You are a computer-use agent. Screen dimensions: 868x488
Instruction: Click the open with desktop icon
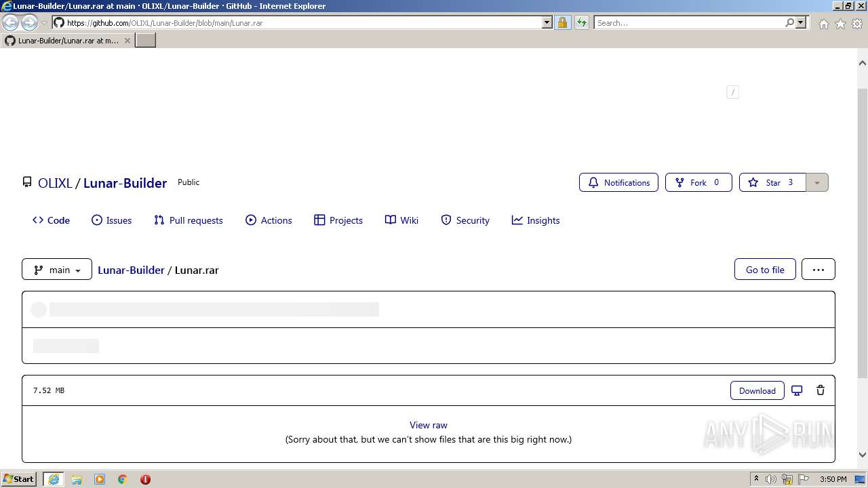point(797,390)
